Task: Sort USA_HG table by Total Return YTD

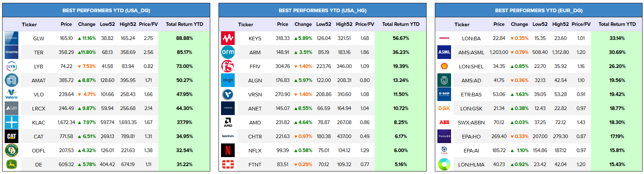Action: pyautogui.click(x=401, y=24)
